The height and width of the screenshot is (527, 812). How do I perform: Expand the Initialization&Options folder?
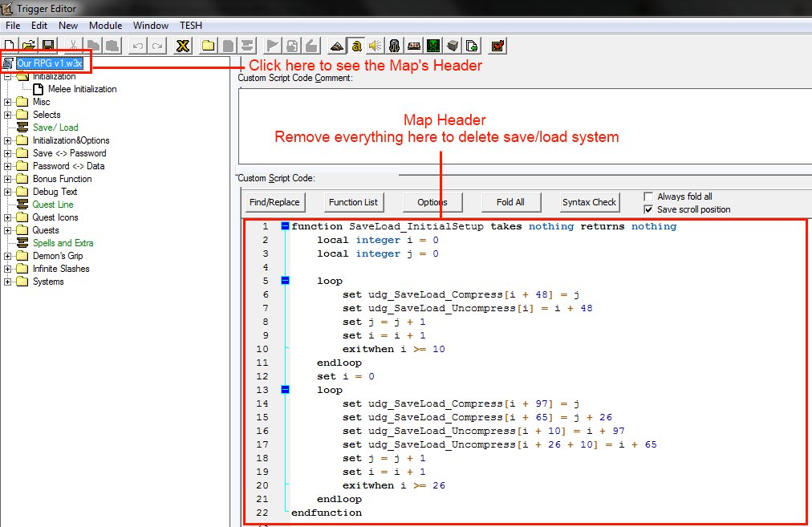point(8,141)
